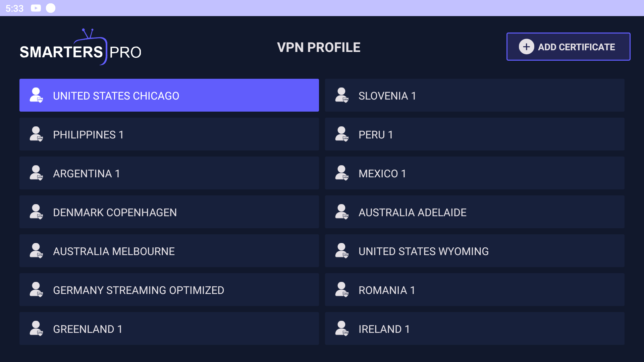The height and width of the screenshot is (362, 644).
Task: Pick the Australia Melbourne VPN profile
Action: point(169,251)
